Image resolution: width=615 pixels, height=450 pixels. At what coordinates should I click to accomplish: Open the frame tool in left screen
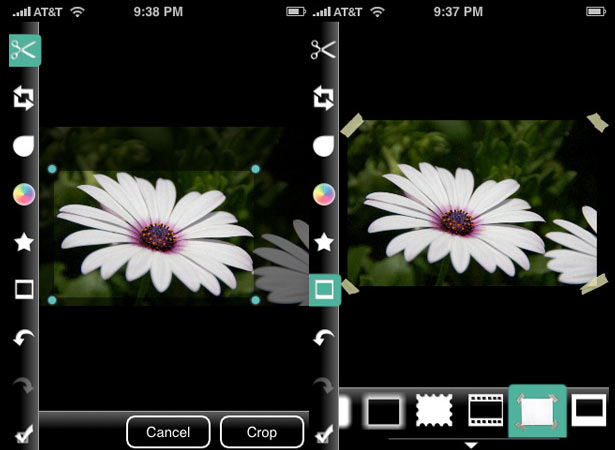pos(24,290)
